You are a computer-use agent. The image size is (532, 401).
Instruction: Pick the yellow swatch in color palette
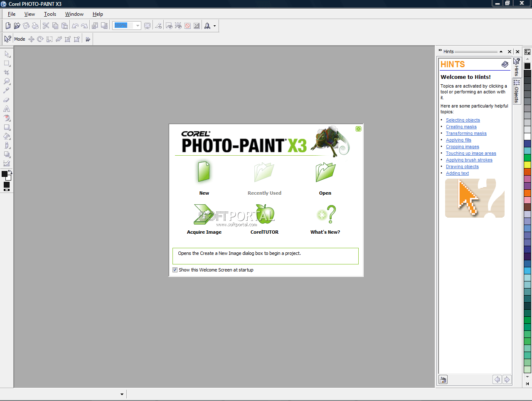[527, 165]
